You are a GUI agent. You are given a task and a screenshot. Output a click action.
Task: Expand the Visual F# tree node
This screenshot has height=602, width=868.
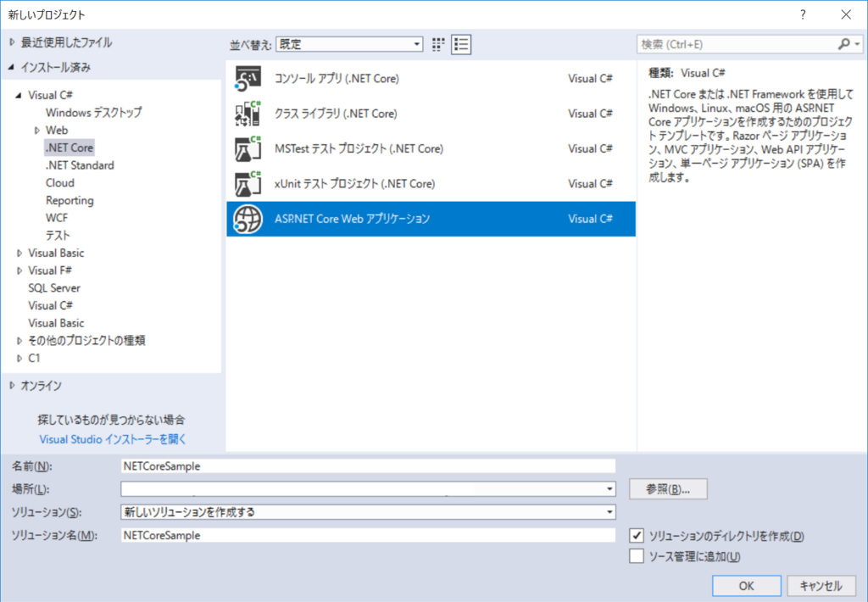click(19, 270)
